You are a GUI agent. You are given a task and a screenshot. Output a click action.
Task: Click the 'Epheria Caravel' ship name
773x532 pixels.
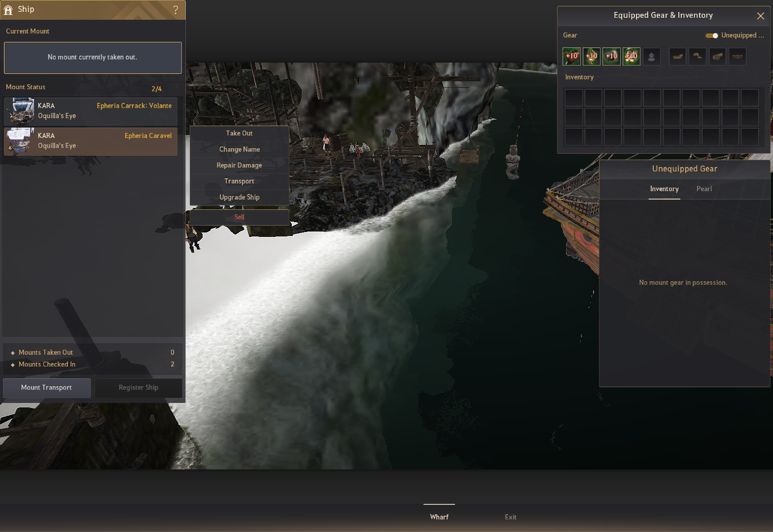point(148,136)
